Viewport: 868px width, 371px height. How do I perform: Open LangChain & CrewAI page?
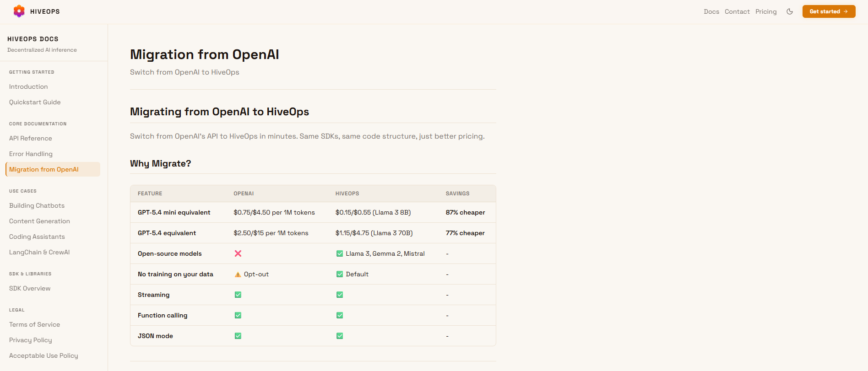pos(39,252)
